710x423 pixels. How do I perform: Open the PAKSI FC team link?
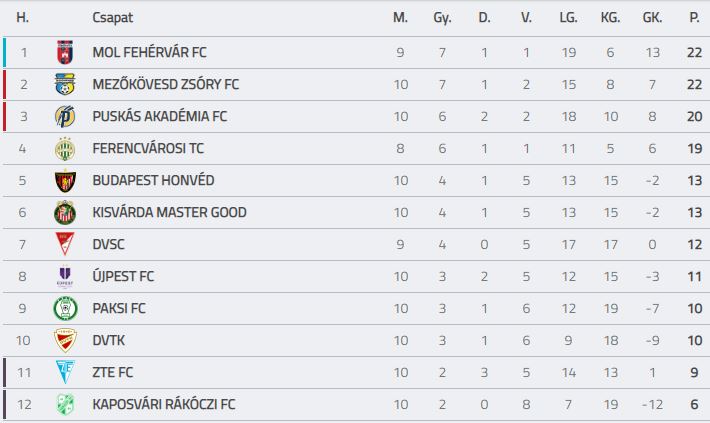coord(119,308)
